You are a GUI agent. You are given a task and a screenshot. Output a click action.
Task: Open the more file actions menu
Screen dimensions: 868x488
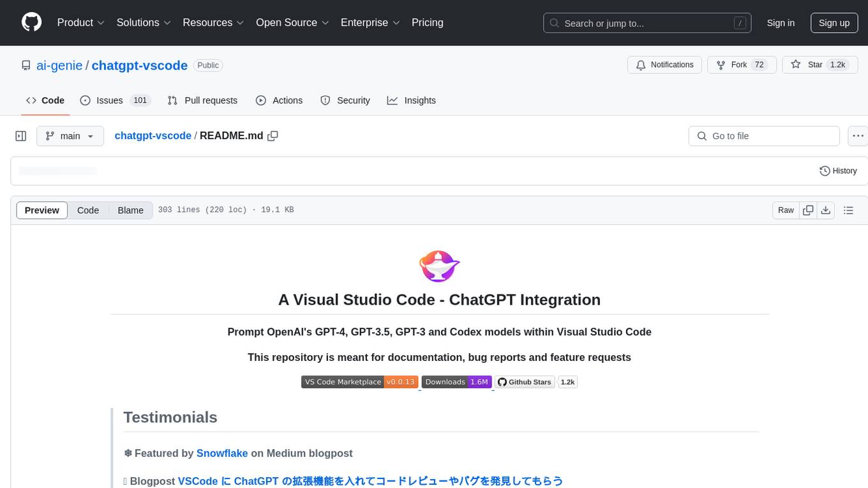(x=858, y=136)
